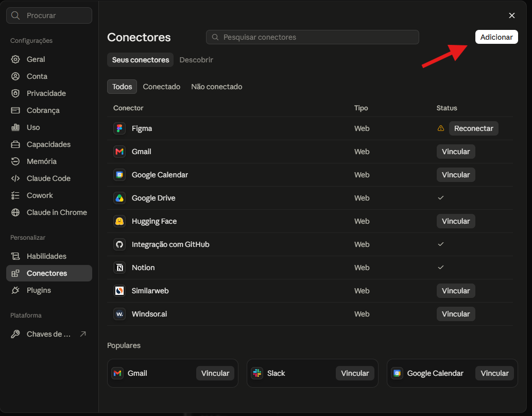
Task: Select the Todos filter tab
Action: [122, 87]
